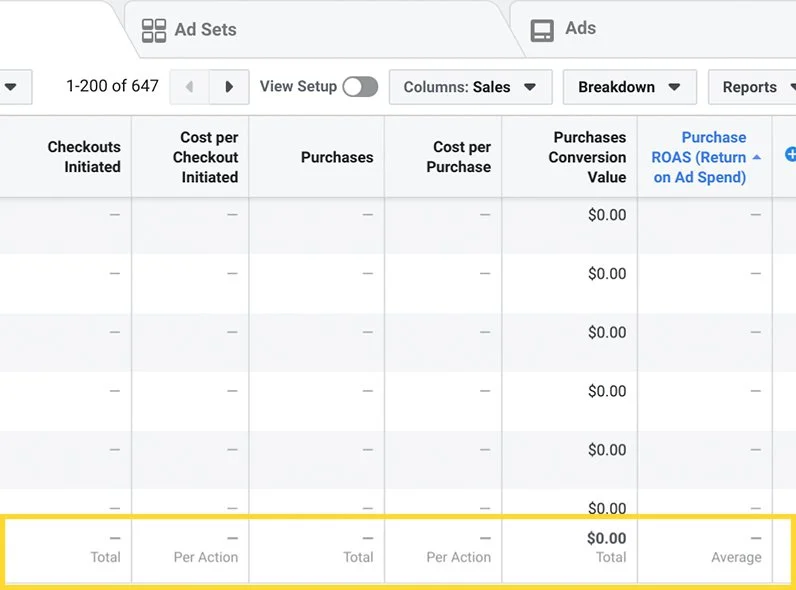Image resolution: width=796 pixels, height=590 pixels.
Task: Click the Purchases Conversion Value header
Action: 588,157
